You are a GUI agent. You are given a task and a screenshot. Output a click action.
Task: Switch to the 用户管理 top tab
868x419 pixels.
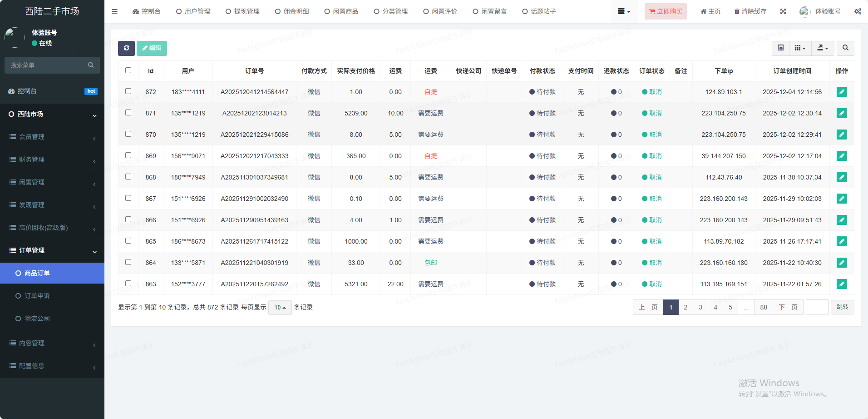(193, 11)
